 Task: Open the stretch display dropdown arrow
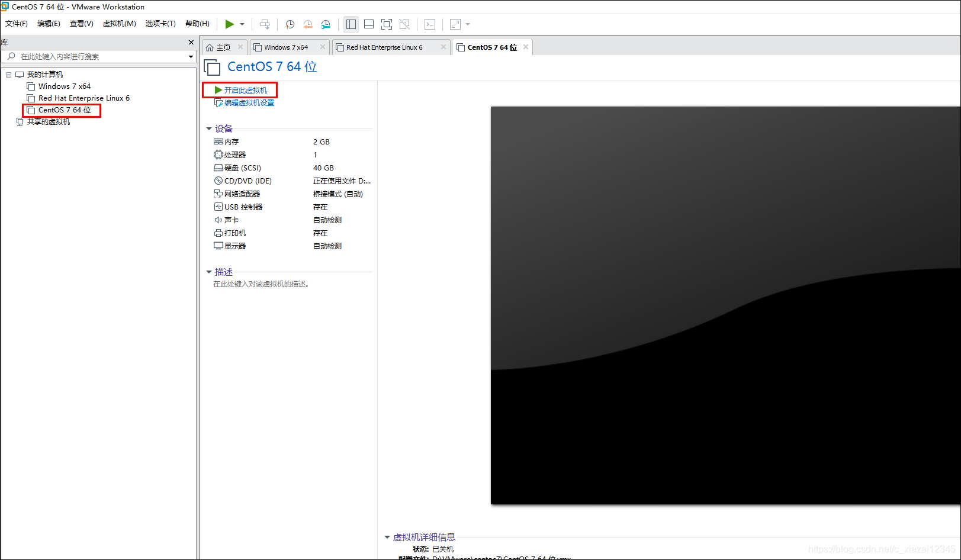point(468,24)
